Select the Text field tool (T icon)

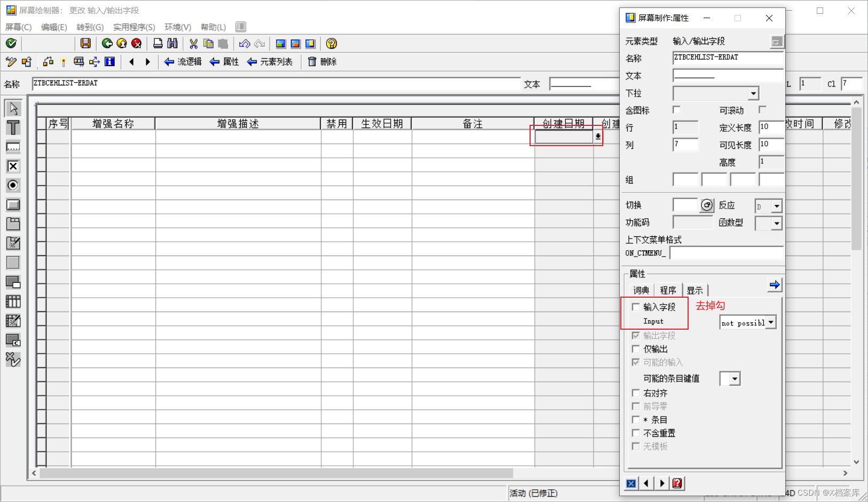tap(13, 128)
